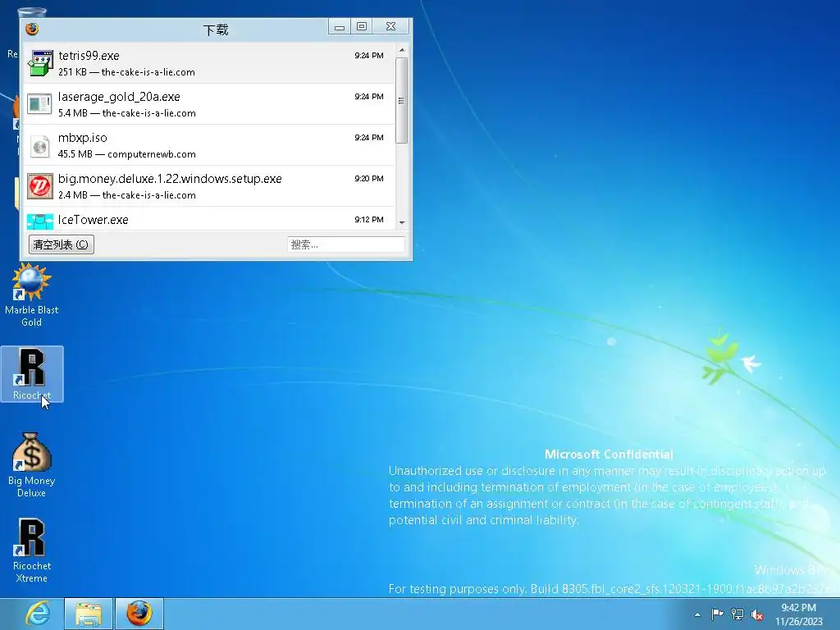Click the network tray icon
Viewport: 840px width, 630px height.
[x=737, y=614]
